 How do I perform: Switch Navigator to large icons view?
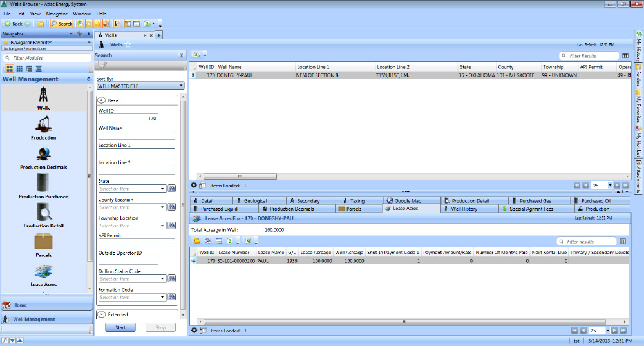10,69
